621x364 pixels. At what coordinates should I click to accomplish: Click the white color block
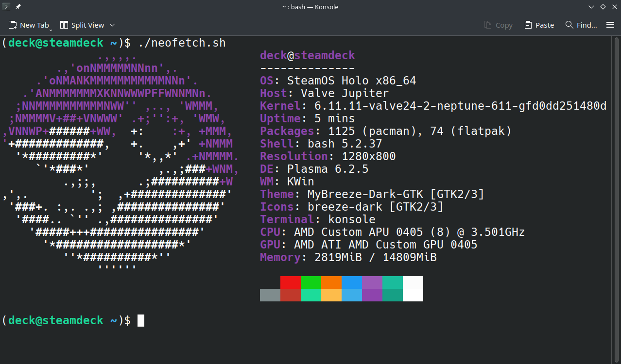coord(413,289)
